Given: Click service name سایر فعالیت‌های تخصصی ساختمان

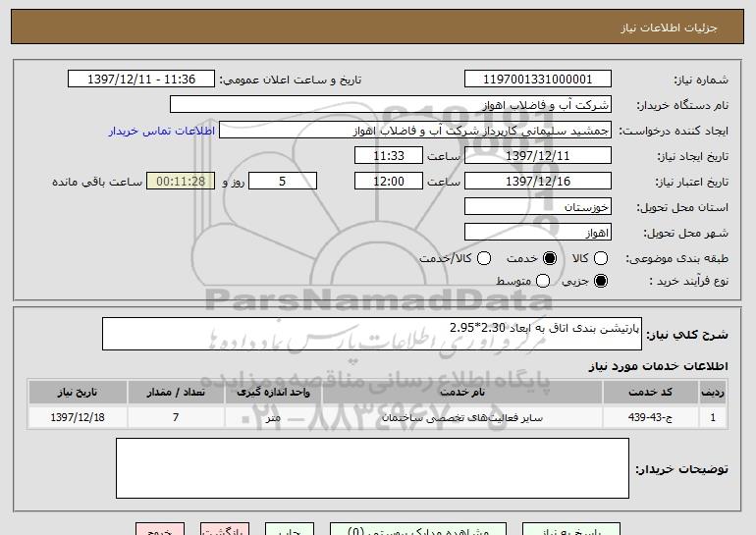Looking at the screenshot, I should click(x=461, y=417).
